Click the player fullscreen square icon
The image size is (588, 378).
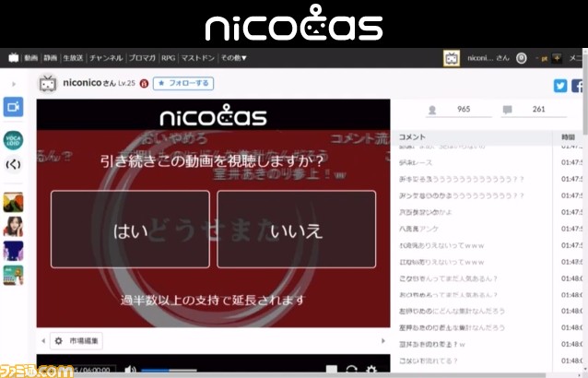tap(332, 370)
